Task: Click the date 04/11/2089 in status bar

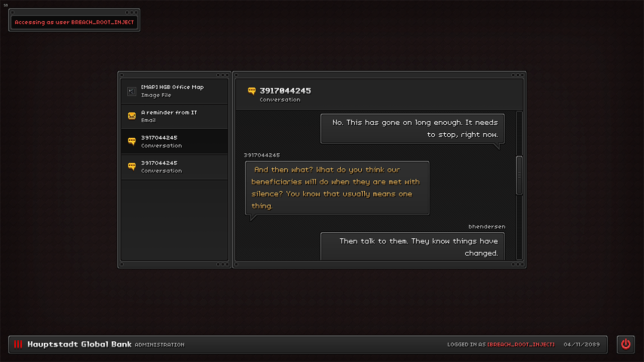Action: click(582, 344)
